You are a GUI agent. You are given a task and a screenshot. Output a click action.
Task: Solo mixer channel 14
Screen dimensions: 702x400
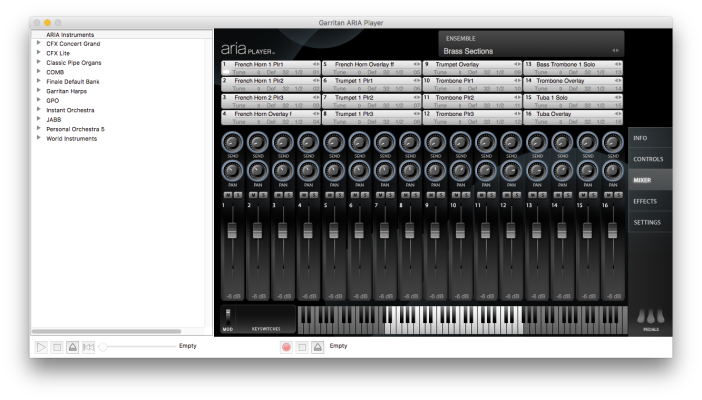(568, 195)
